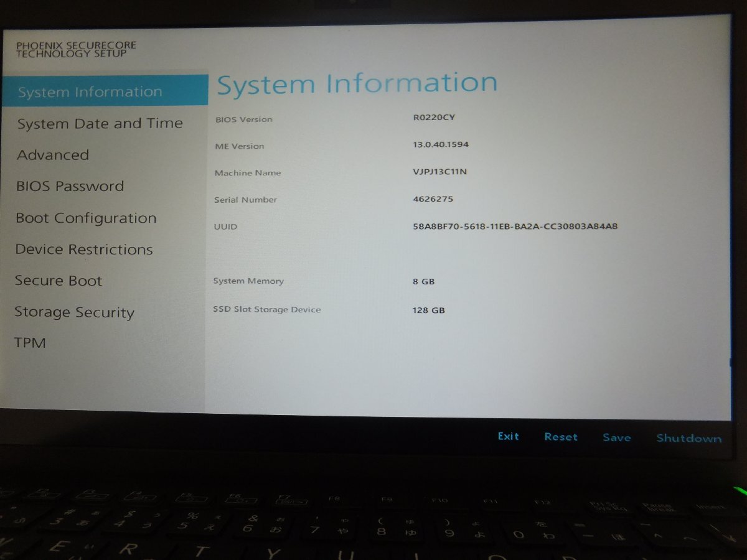
Task: Click the Reset button
Action: tap(561, 437)
